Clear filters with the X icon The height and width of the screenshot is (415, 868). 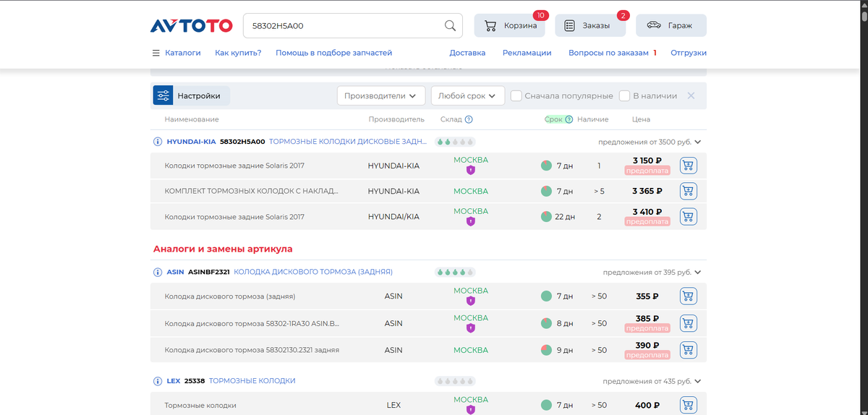[691, 95]
